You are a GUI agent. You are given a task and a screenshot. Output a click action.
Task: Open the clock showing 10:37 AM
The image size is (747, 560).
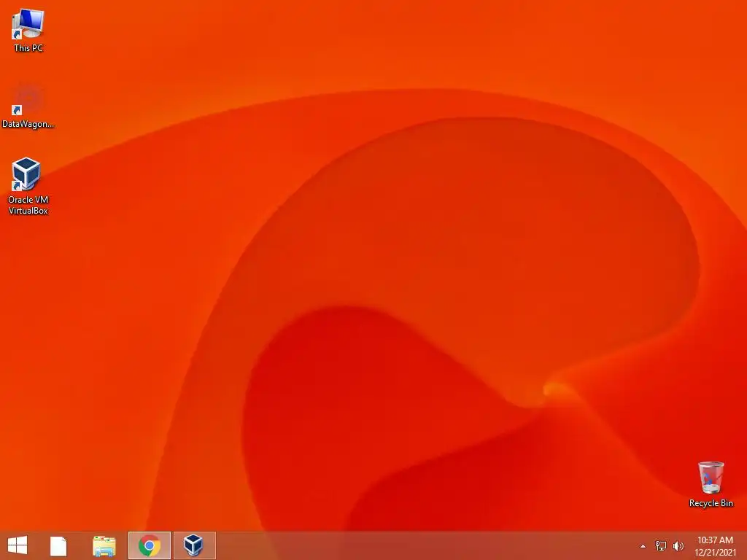pyautogui.click(x=715, y=540)
